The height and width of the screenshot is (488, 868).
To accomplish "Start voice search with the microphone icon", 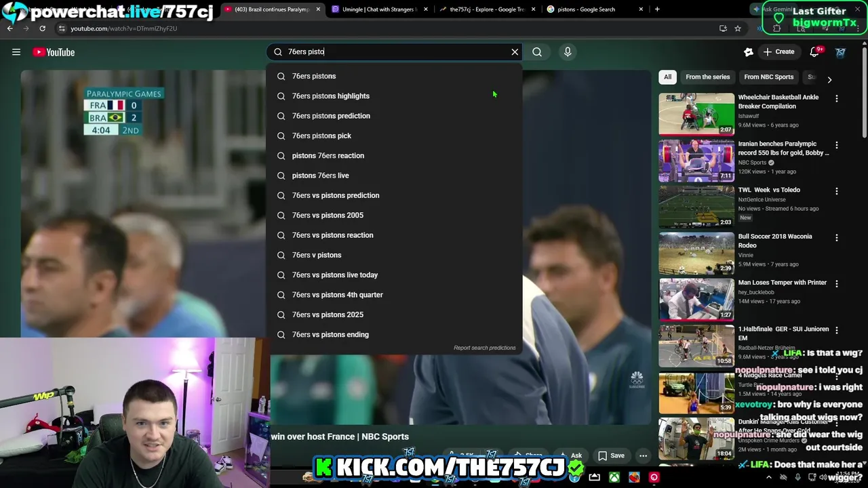I will 568,52.
